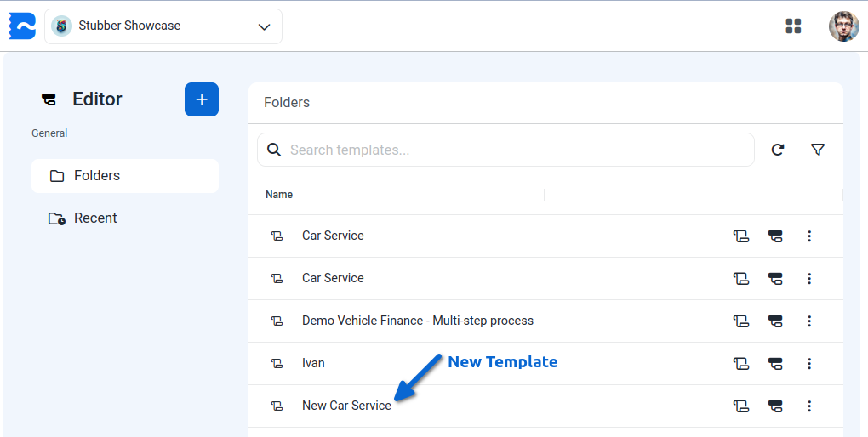The width and height of the screenshot is (868, 437).
Task: Click the Stubber logo in the header
Action: pos(22,26)
